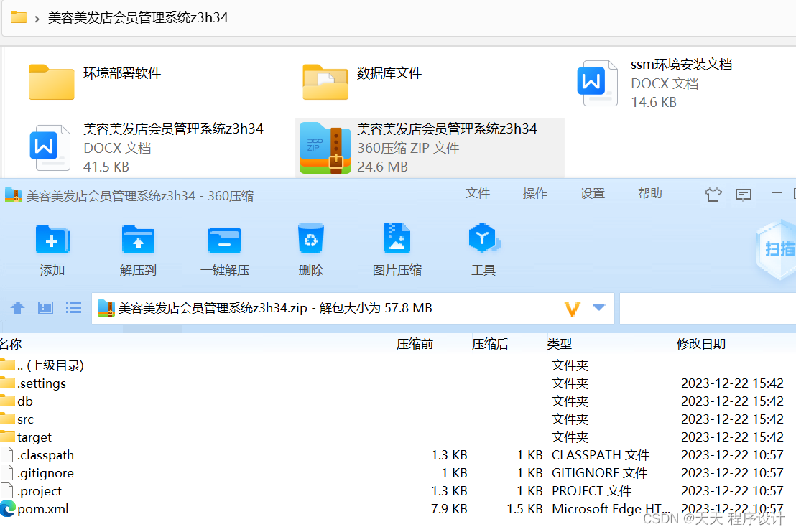The height and width of the screenshot is (532, 796).
Task: Select the target folder row
Action: [x=398, y=437]
